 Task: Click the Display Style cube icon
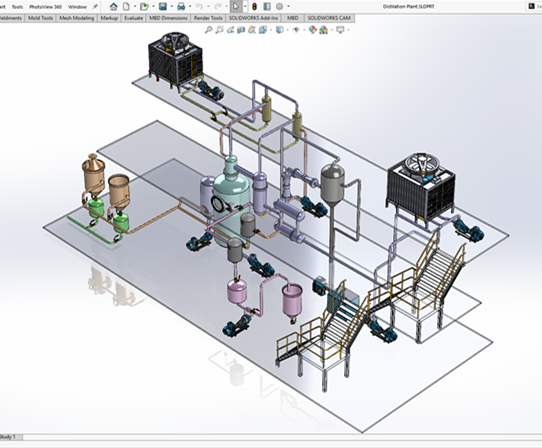coord(279,30)
